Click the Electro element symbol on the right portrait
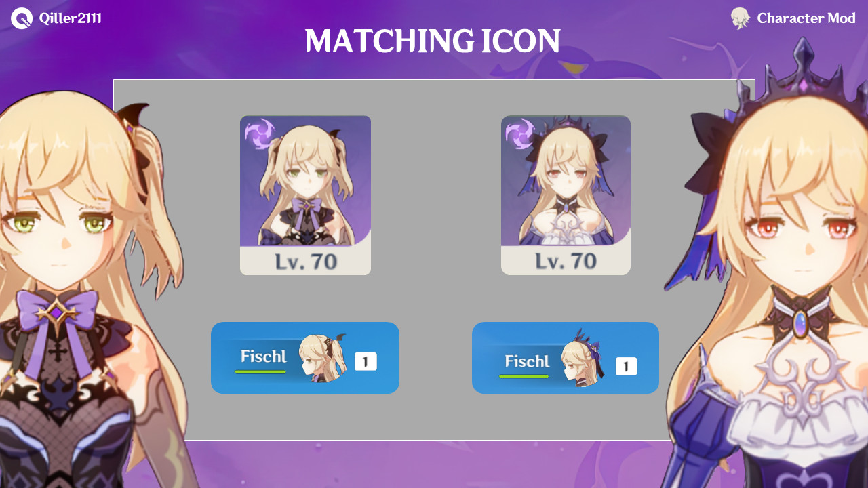Image resolution: width=868 pixels, height=488 pixels. (x=519, y=133)
